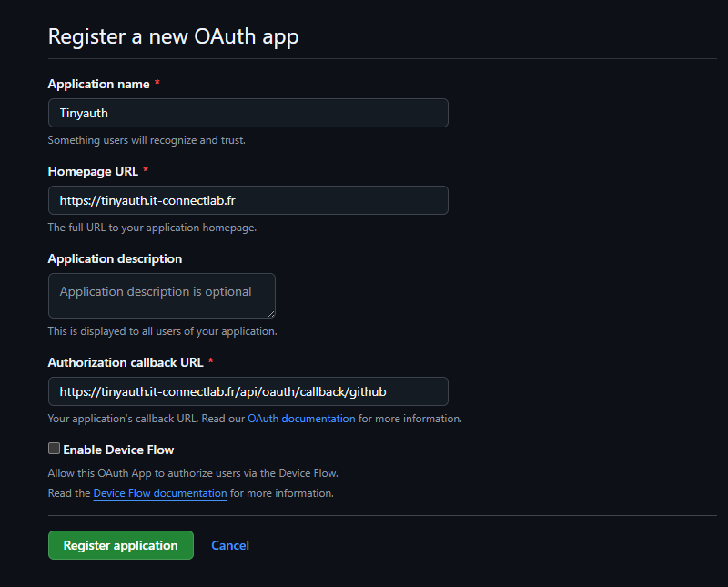Image resolution: width=728 pixels, height=587 pixels.
Task: Enable the Device Flow checkbox
Action: pyautogui.click(x=54, y=449)
